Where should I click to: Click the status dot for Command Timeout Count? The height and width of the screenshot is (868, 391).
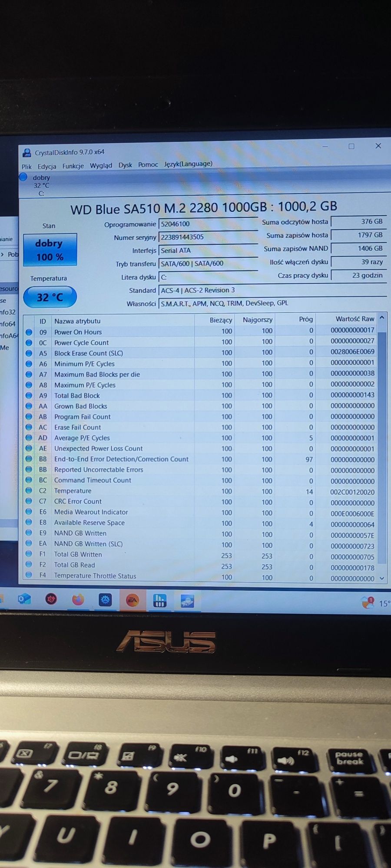click(x=29, y=480)
